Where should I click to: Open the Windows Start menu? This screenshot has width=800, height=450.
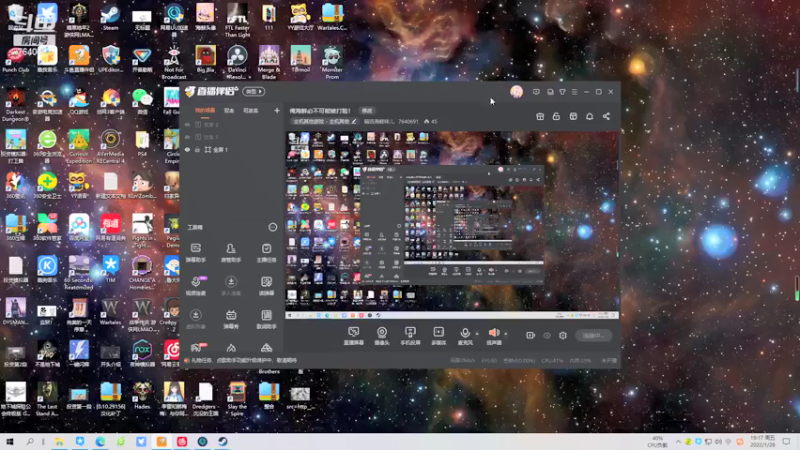point(10,441)
